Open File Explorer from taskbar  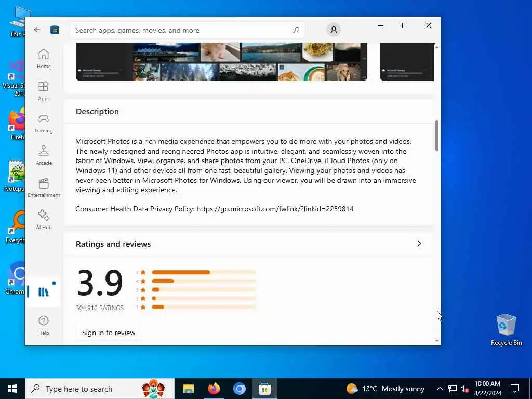pyautogui.click(x=188, y=389)
